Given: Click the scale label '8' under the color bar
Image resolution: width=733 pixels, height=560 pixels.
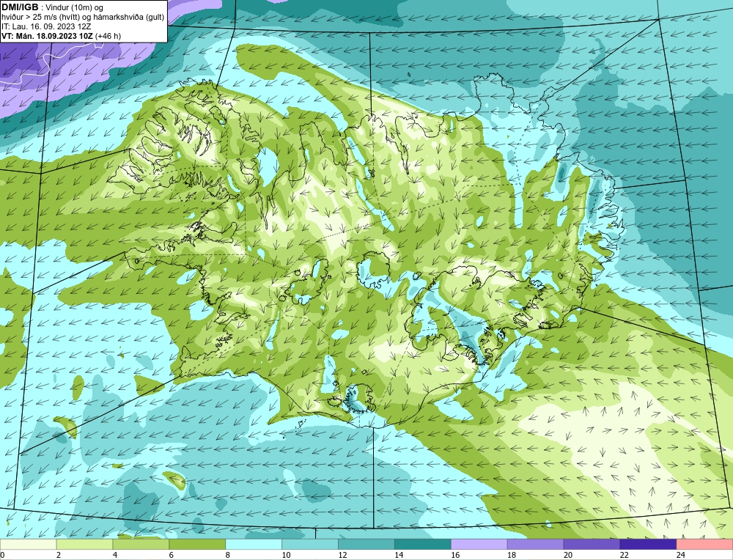Looking at the screenshot, I should click(228, 555).
